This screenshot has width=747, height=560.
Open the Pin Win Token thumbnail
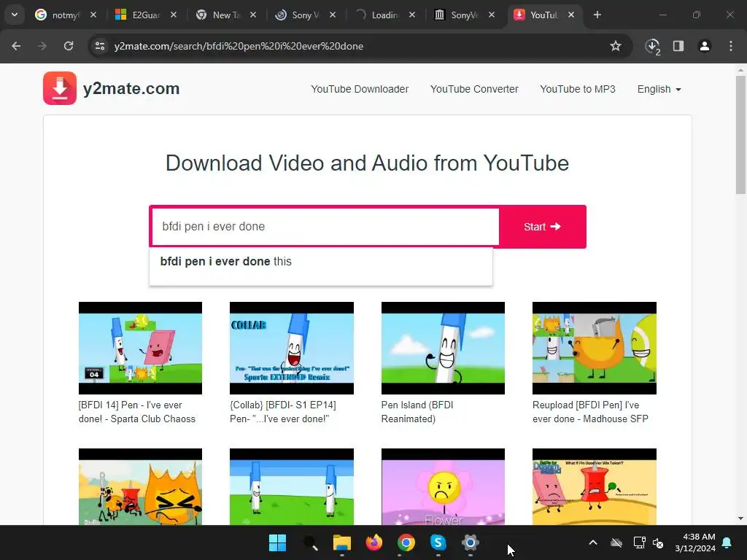pyautogui.click(x=594, y=486)
